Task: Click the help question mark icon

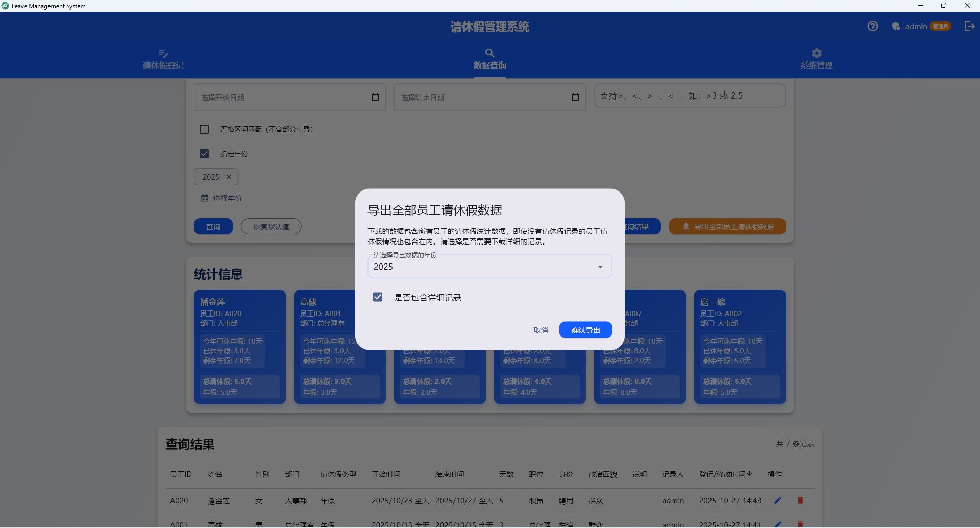Action: click(x=872, y=26)
